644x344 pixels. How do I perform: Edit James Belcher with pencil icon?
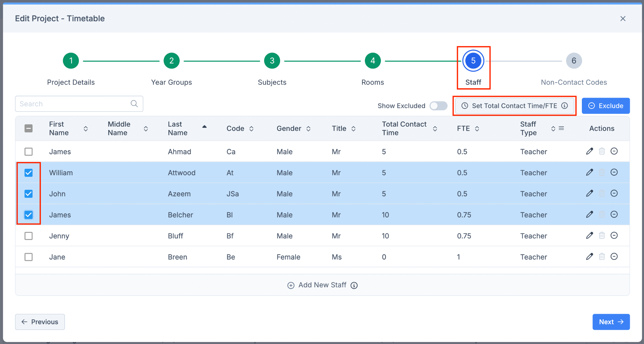pyautogui.click(x=590, y=215)
